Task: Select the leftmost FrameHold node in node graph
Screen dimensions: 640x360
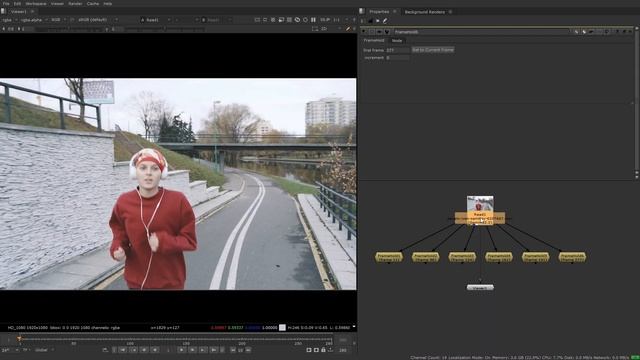Action: coord(389,257)
